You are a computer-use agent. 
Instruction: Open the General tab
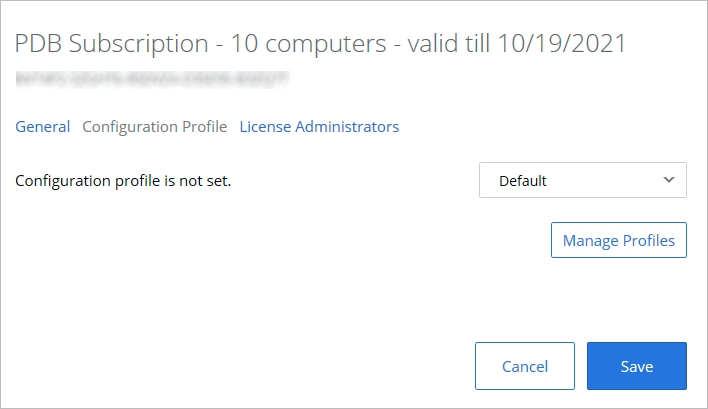[43, 127]
